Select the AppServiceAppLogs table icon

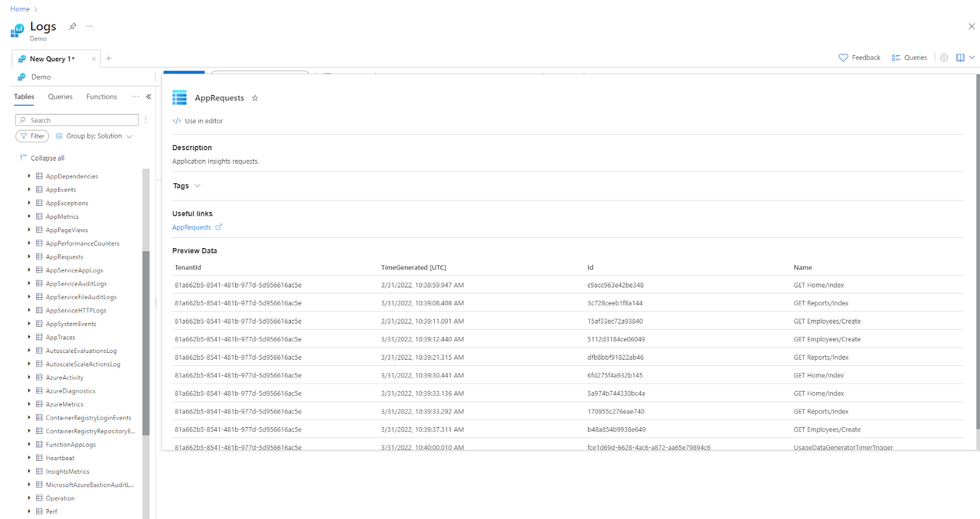click(x=39, y=270)
